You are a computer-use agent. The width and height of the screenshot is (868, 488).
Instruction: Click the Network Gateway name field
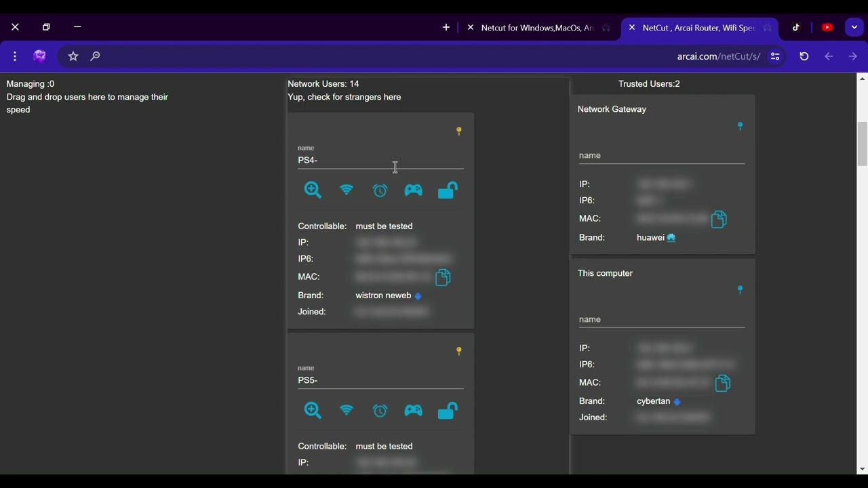pyautogui.click(x=662, y=156)
